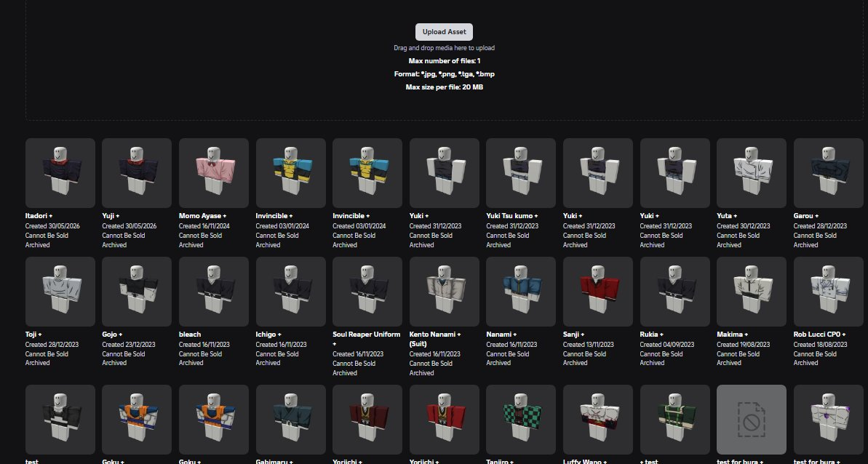Open the Gojo asset thumbnail
The width and height of the screenshot is (868, 464).
[x=137, y=292]
